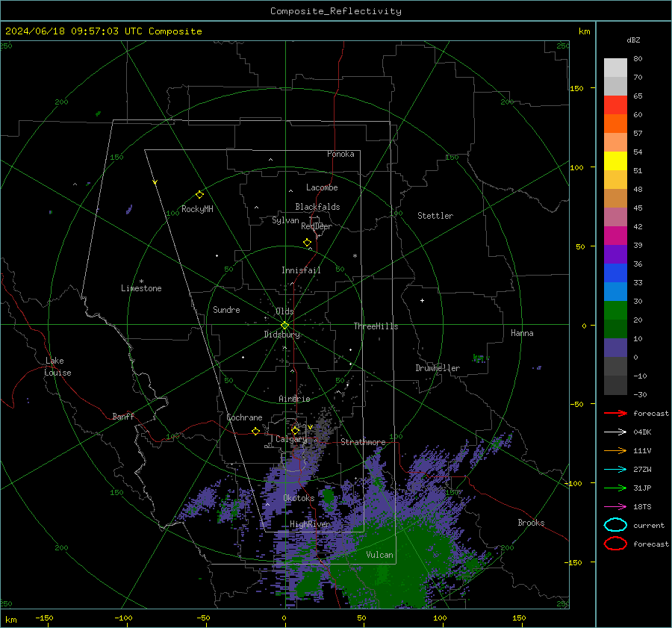Click the Limestone label

(x=141, y=288)
